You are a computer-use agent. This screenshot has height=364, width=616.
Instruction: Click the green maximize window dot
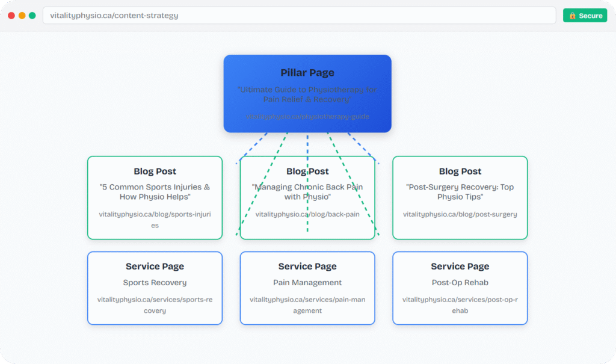tap(32, 15)
